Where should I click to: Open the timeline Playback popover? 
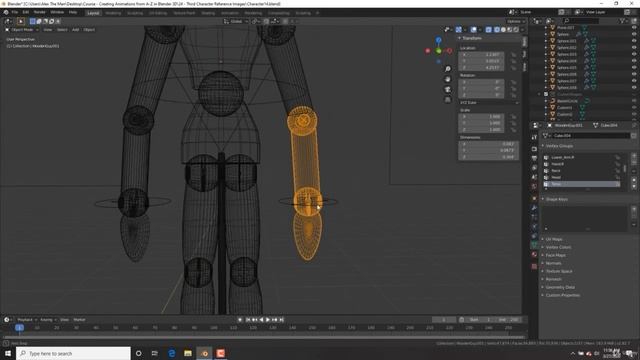[26, 320]
